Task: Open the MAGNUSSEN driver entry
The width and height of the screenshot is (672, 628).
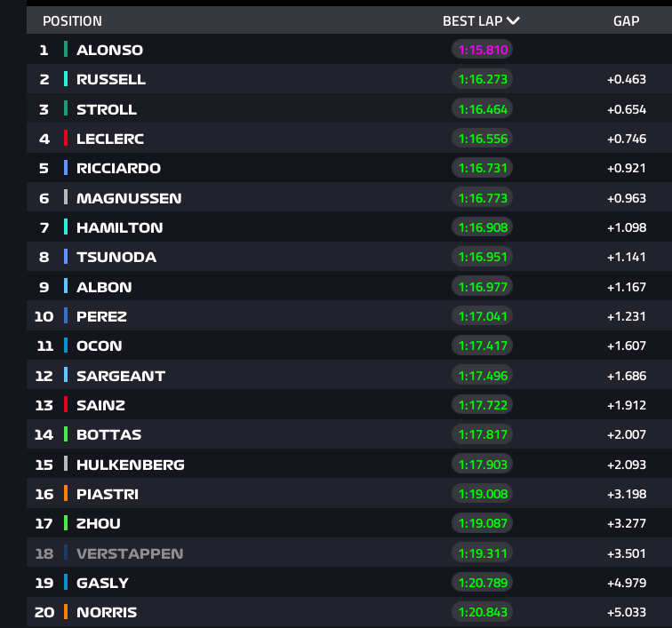Action: 349,198
